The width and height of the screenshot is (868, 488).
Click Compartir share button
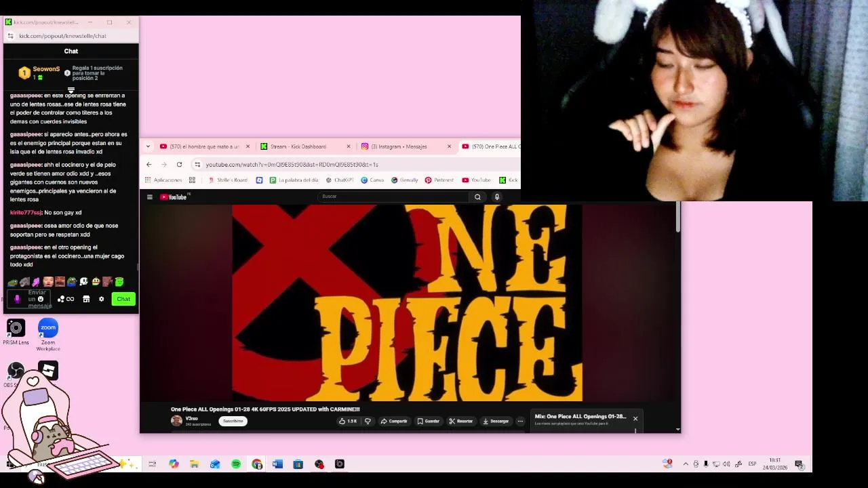tap(394, 421)
